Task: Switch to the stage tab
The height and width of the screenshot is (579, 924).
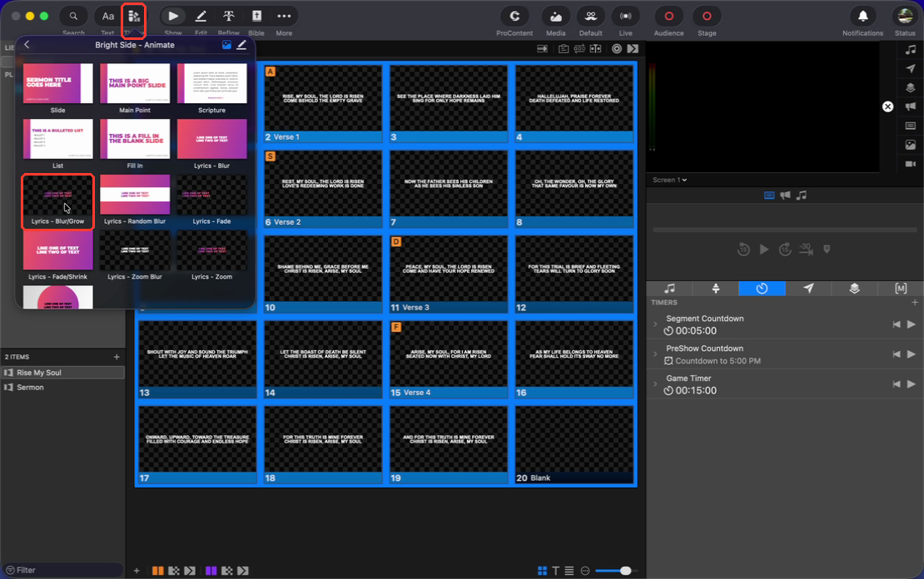Action: (x=716, y=289)
